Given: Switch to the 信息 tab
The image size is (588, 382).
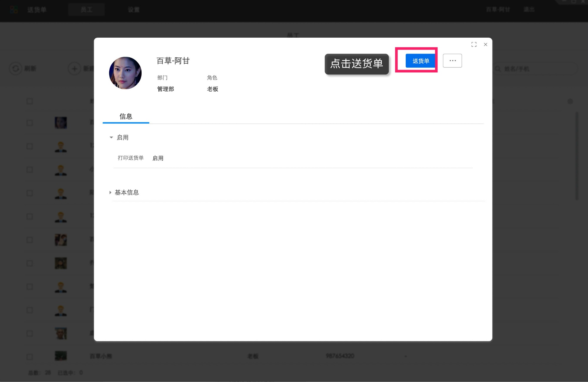Looking at the screenshot, I should [126, 116].
